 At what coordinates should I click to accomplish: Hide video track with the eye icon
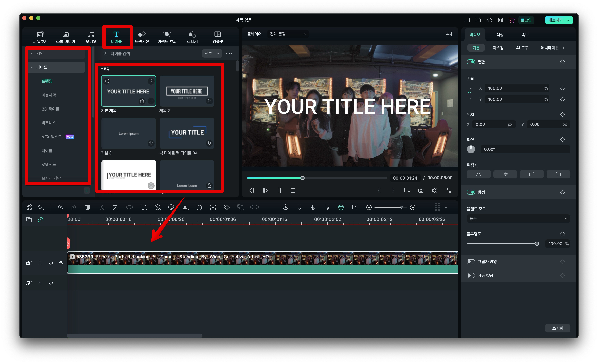(61, 263)
